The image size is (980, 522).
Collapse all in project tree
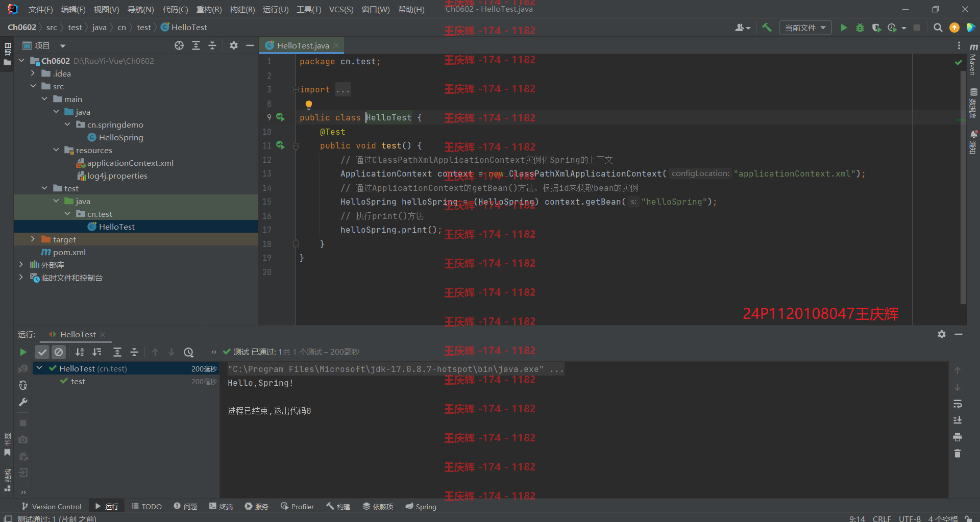[x=212, y=45]
